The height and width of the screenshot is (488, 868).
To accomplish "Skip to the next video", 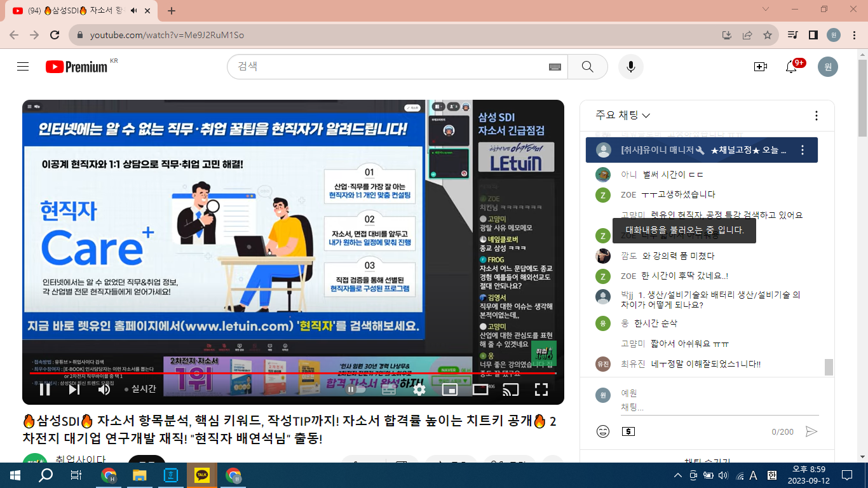I will pos(74,390).
